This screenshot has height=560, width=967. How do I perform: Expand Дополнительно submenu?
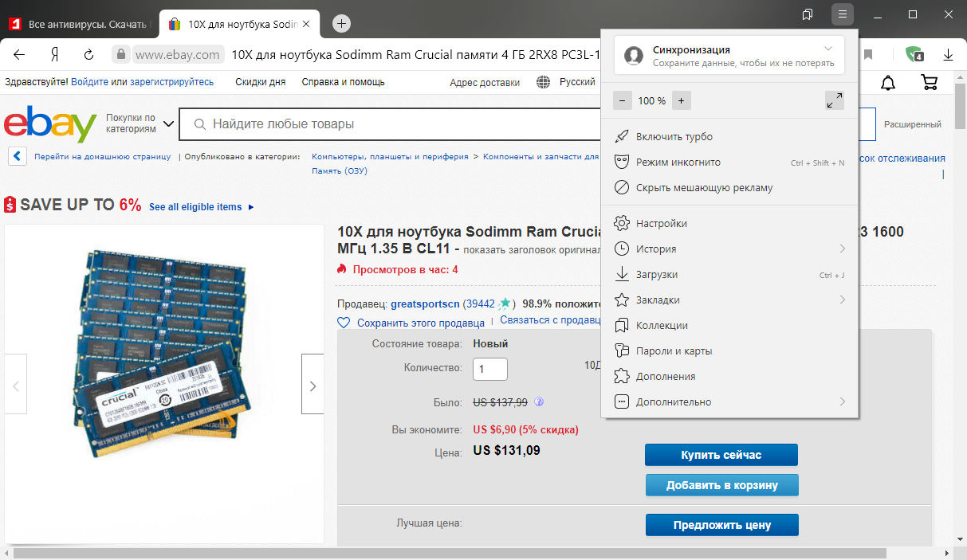tap(729, 402)
